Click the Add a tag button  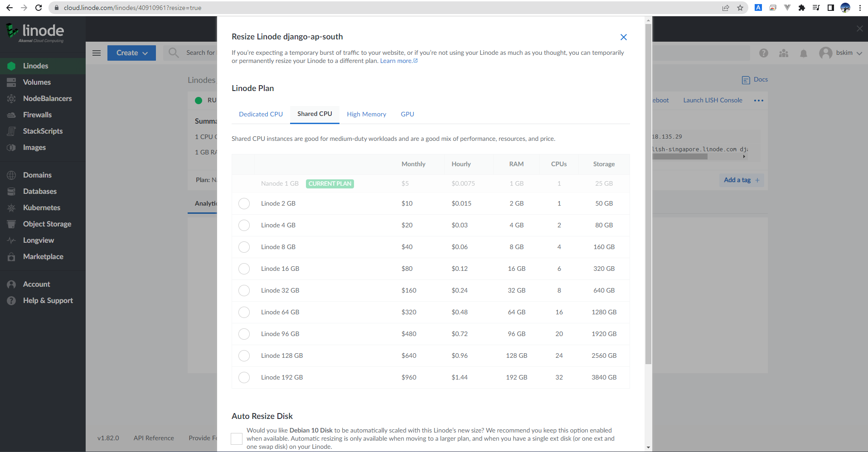(742, 180)
